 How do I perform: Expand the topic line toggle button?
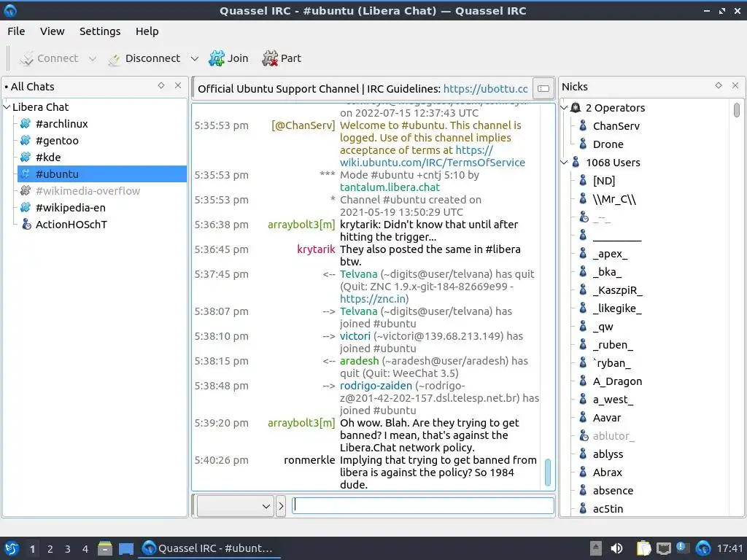[543, 88]
